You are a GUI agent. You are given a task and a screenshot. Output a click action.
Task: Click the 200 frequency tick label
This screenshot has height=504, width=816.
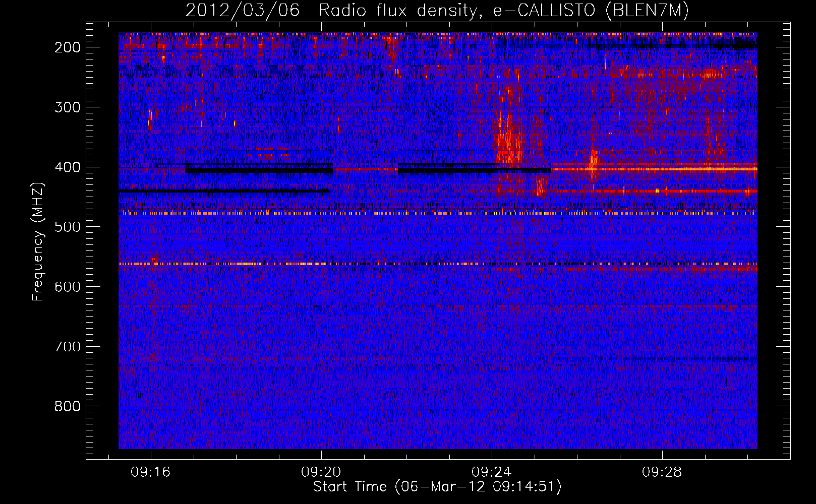click(67, 47)
